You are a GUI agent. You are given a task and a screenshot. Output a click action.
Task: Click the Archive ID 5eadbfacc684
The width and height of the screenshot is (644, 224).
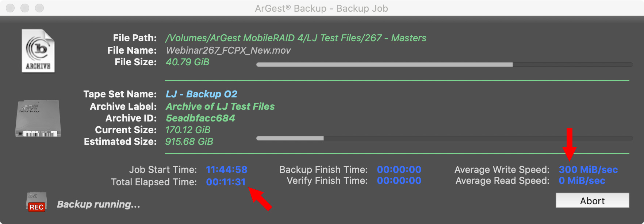pyautogui.click(x=200, y=118)
